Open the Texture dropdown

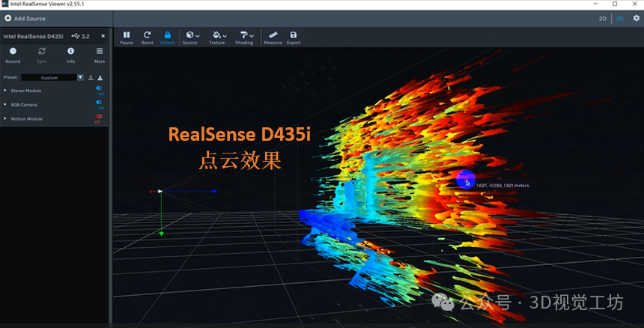coord(218,37)
